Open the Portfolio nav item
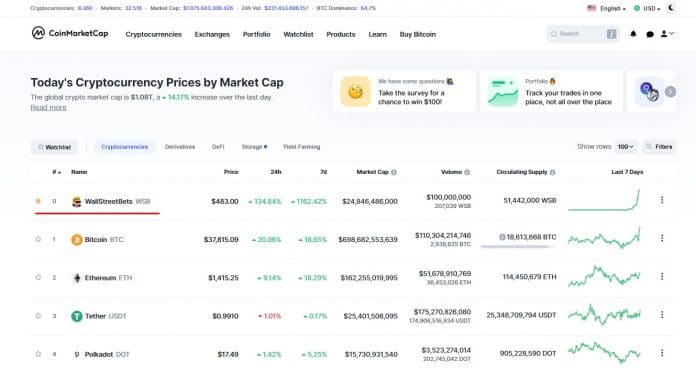 (x=257, y=34)
